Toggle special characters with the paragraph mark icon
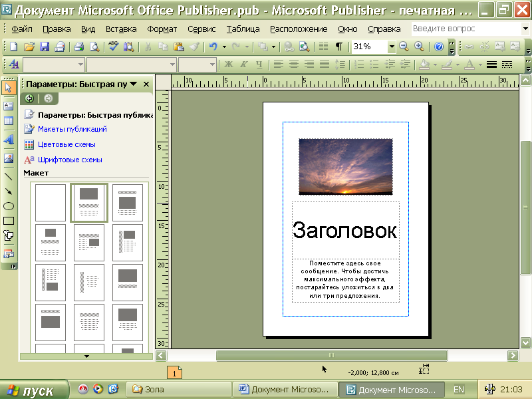The width and height of the screenshot is (532, 399). [339, 47]
